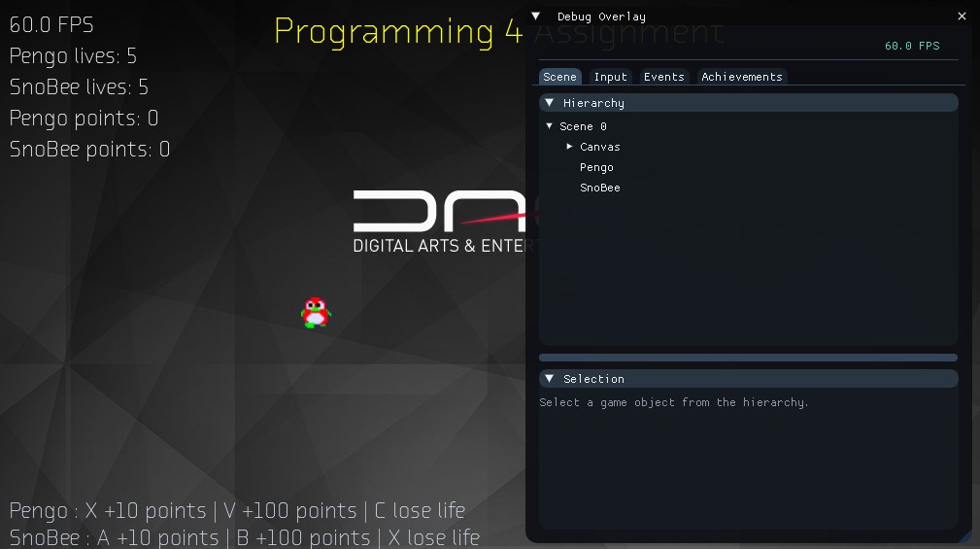Click the 'Pengo points: 0' text
The width and height of the screenshot is (980, 549).
(84, 119)
